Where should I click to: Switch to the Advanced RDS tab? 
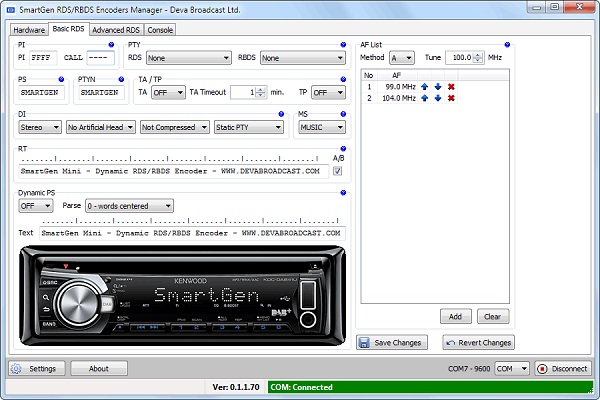pyautogui.click(x=116, y=30)
